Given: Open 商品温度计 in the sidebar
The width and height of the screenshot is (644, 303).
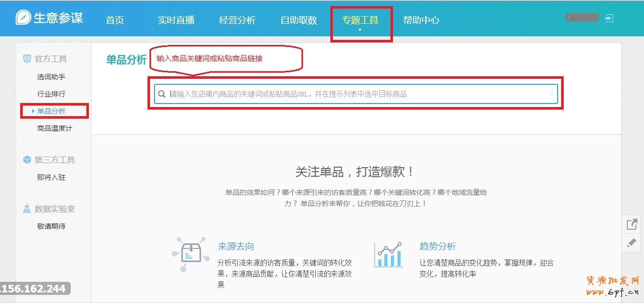Looking at the screenshot, I should 55,128.
